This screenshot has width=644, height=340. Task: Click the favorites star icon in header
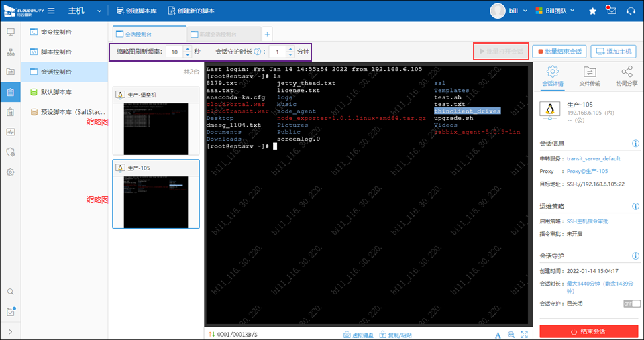tap(592, 11)
